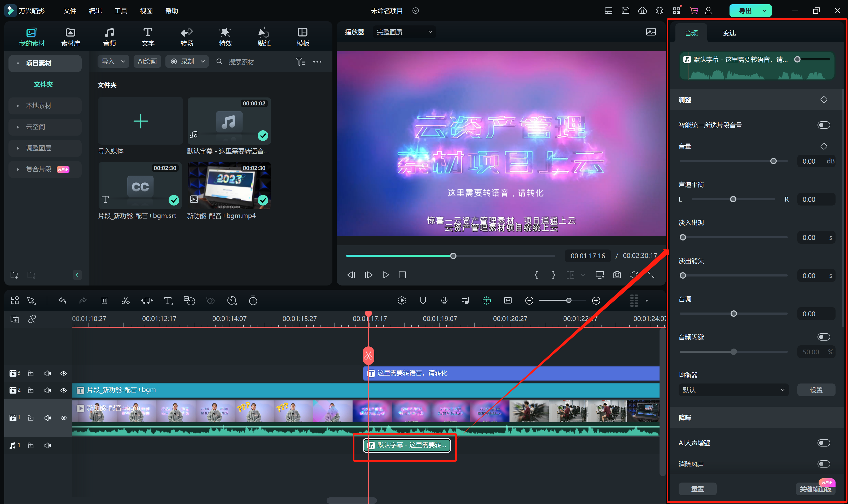The height and width of the screenshot is (504, 848).
Task: Click the delete trash icon in timeline toolbar
Action: point(104,300)
